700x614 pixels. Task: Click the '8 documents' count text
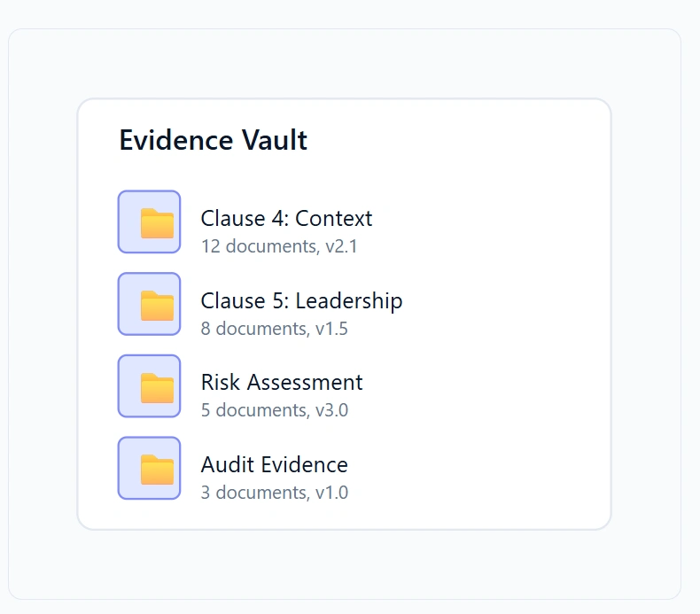tap(254, 329)
